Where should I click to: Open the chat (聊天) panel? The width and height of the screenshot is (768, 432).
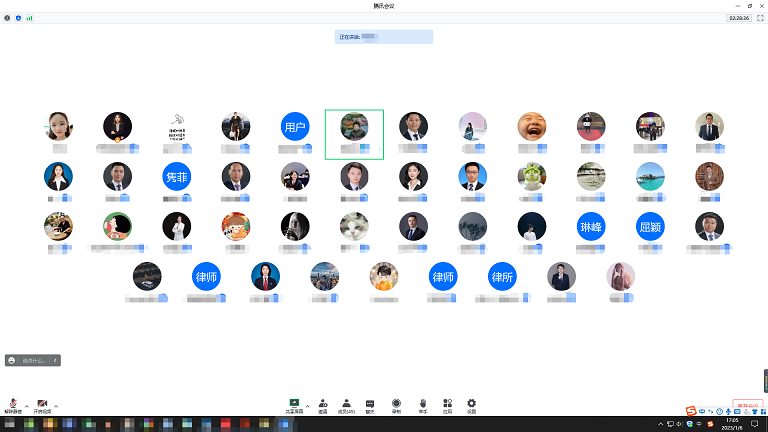[370, 404]
